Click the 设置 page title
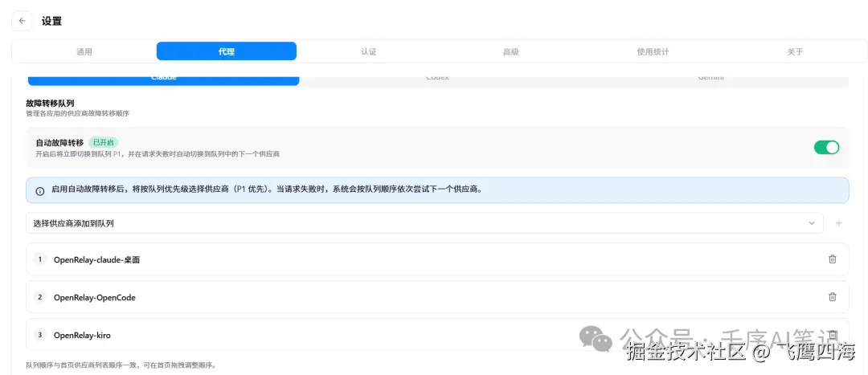This screenshot has height=375, width=868. pyautogui.click(x=51, y=21)
